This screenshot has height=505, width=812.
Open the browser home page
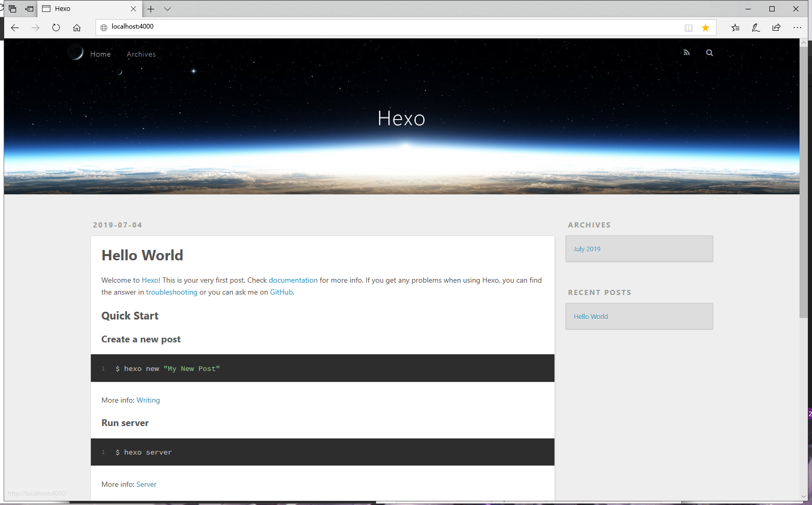(x=77, y=28)
